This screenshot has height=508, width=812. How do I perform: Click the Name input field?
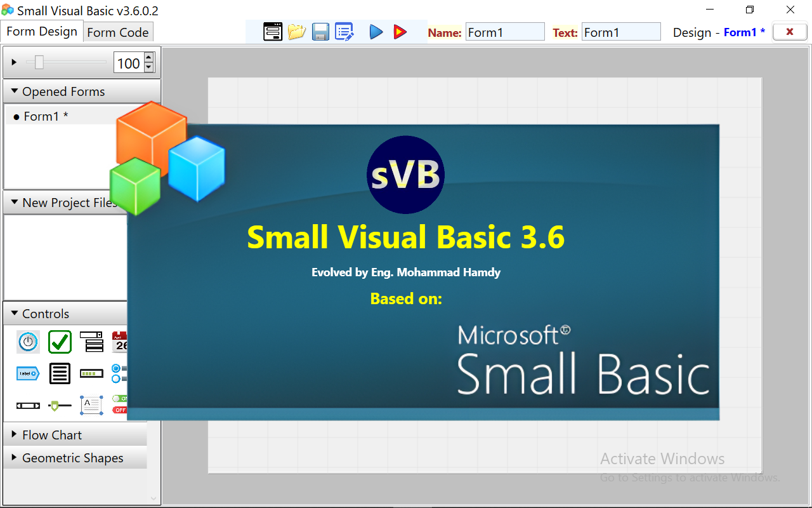(505, 32)
